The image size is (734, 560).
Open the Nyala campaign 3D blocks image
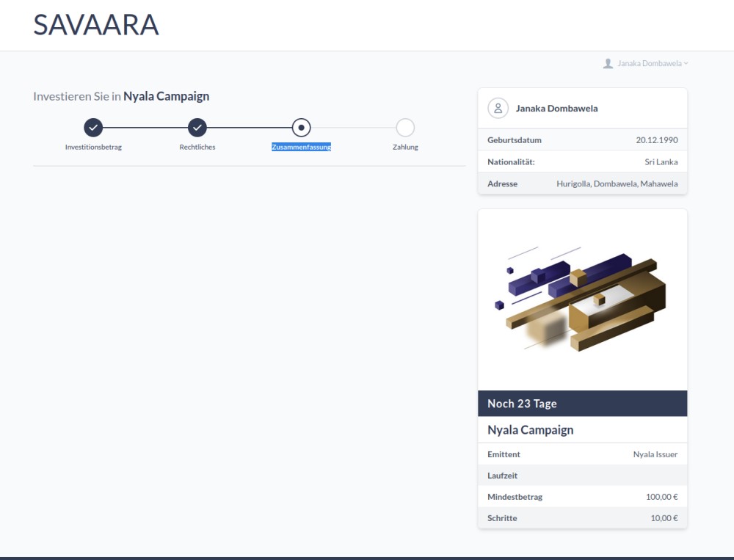(582, 299)
